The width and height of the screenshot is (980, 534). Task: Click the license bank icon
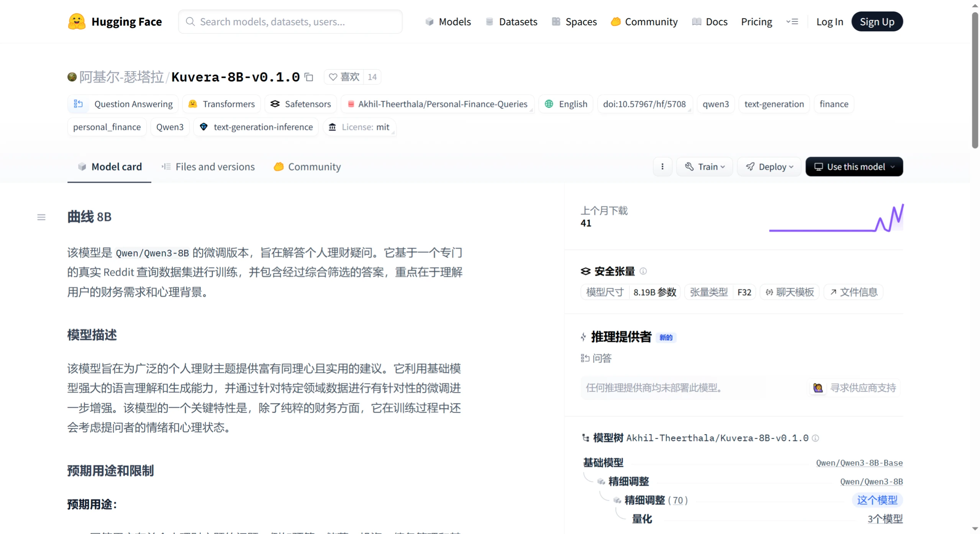coord(332,127)
